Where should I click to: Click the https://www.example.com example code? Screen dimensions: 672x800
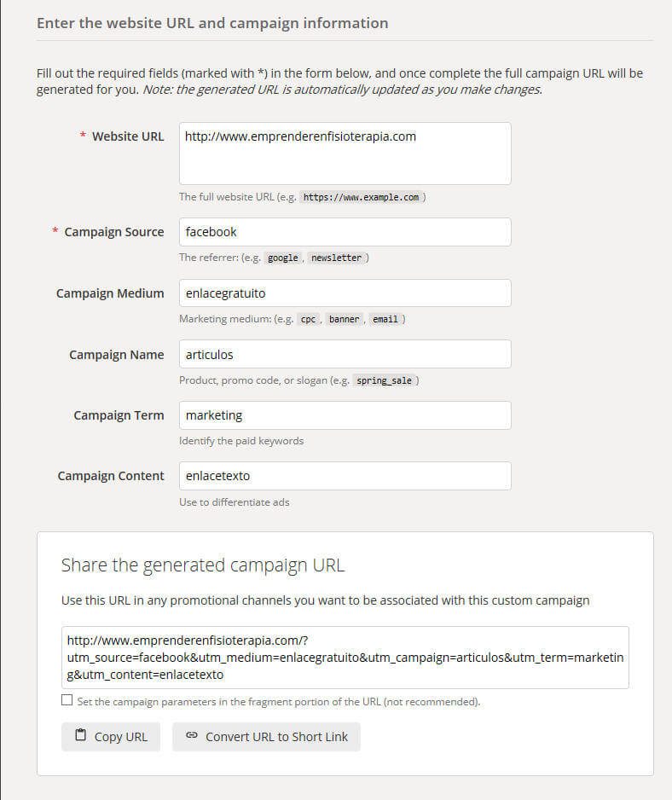(362, 197)
